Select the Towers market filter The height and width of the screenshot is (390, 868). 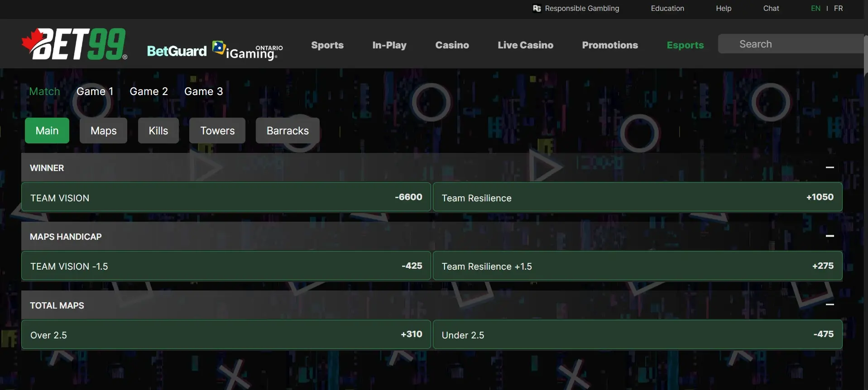(217, 131)
